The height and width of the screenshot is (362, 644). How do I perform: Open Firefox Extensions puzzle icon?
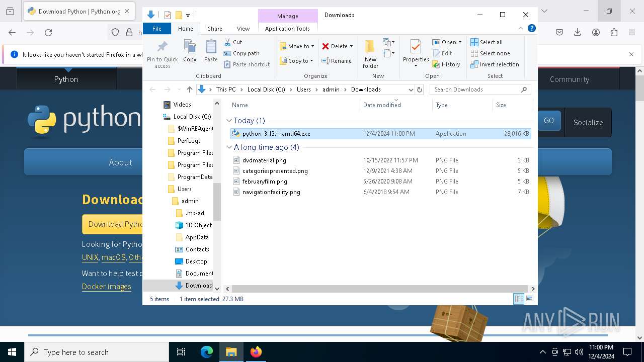tap(614, 32)
